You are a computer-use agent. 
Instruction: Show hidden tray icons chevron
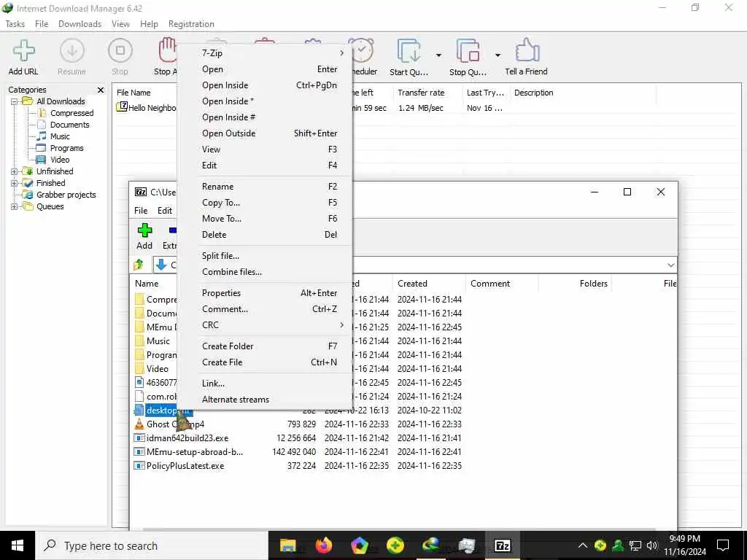[583, 545]
